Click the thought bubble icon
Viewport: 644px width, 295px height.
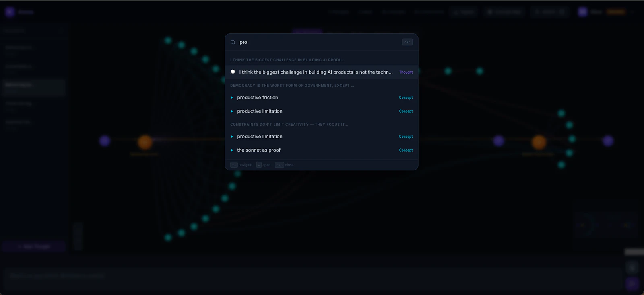click(x=233, y=72)
